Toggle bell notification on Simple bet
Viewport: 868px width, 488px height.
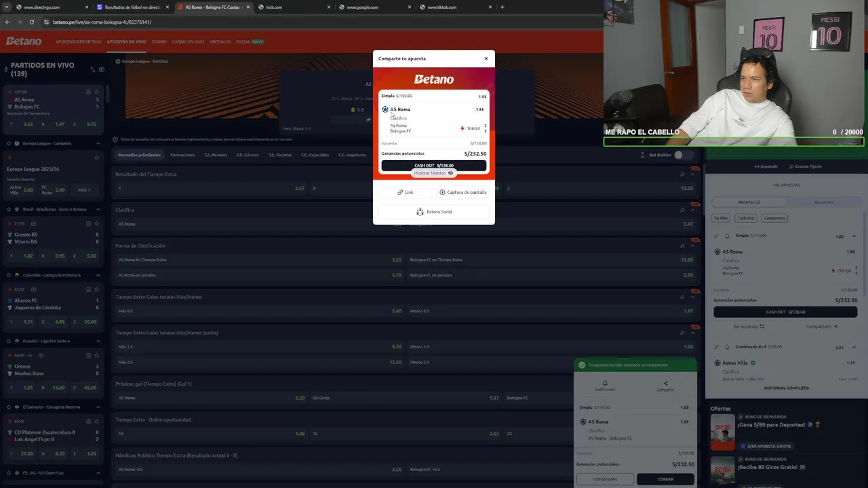(x=727, y=236)
